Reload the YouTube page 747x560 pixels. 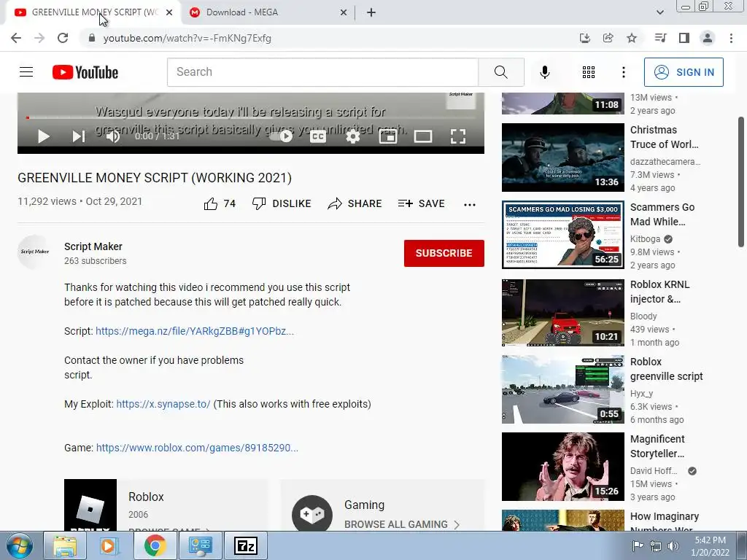(x=63, y=38)
